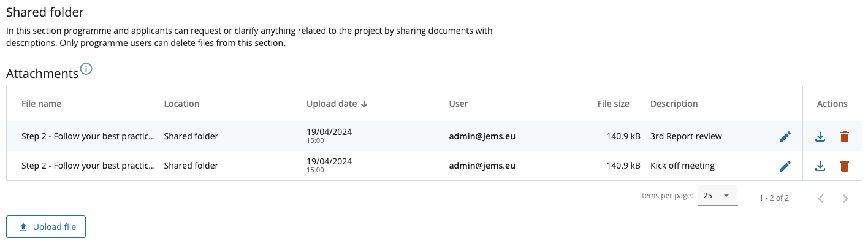Download the 3rd Report review attachment

pos(820,137)
